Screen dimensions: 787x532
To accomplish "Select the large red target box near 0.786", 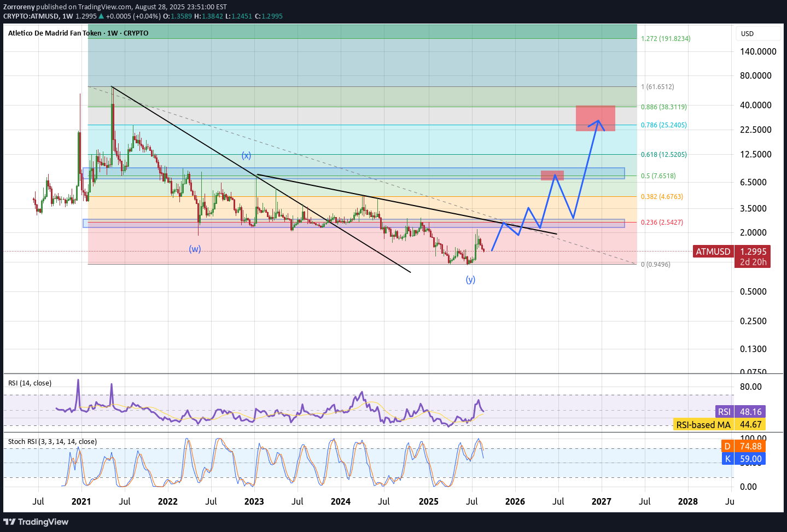I will (x=596, y=118).
